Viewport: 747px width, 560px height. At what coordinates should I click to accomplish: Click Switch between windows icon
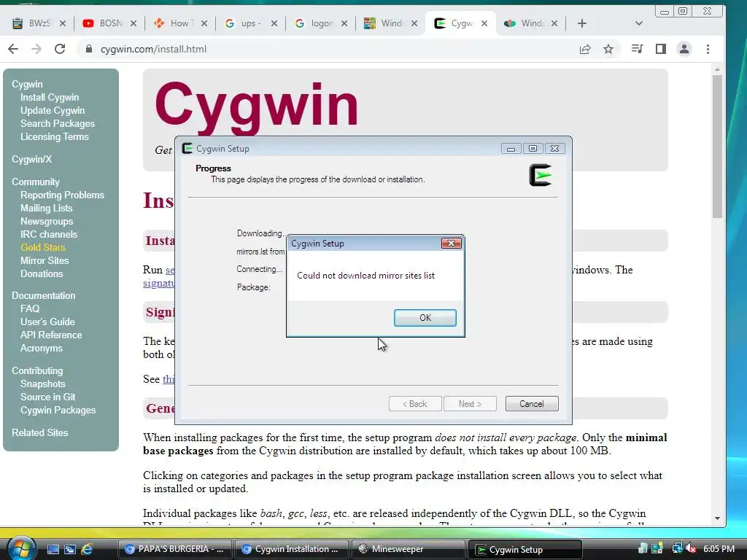(x=69, y=549)
